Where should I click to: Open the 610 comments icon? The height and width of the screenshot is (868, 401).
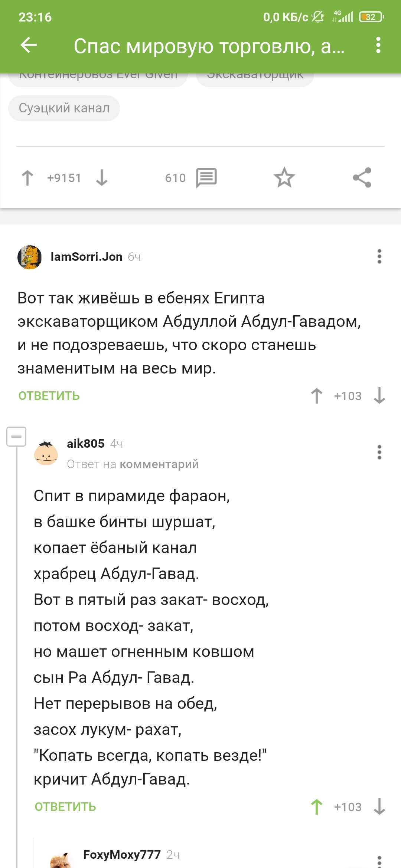206,178
